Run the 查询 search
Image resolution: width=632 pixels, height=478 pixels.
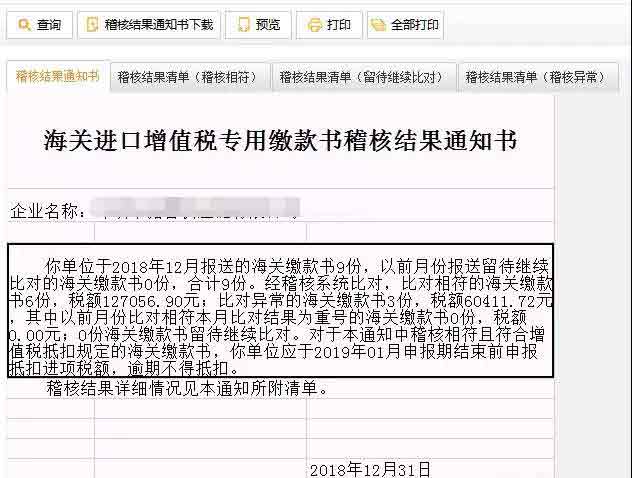(x=40, y=25)
